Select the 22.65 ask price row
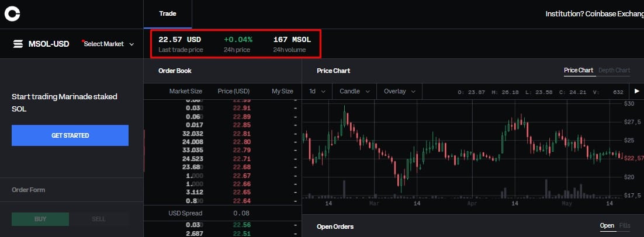Screen dimensions: 644x237 [x=222, y=192]
